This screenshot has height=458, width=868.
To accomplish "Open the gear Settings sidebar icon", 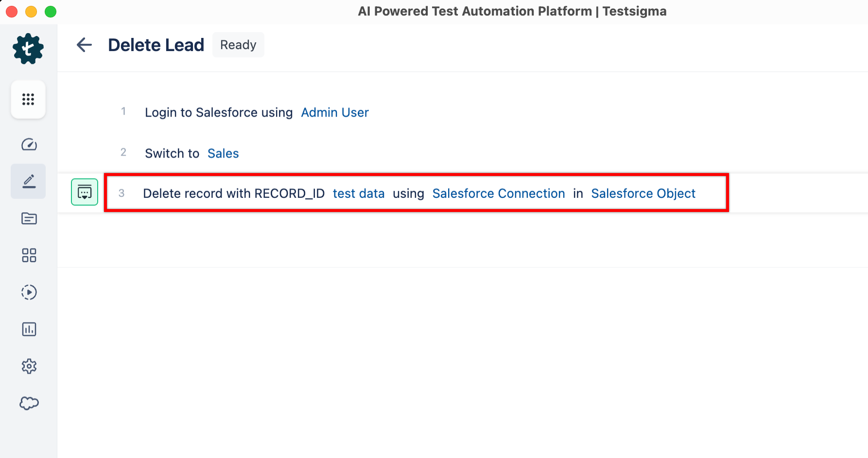I will click(x=29, y=366).
